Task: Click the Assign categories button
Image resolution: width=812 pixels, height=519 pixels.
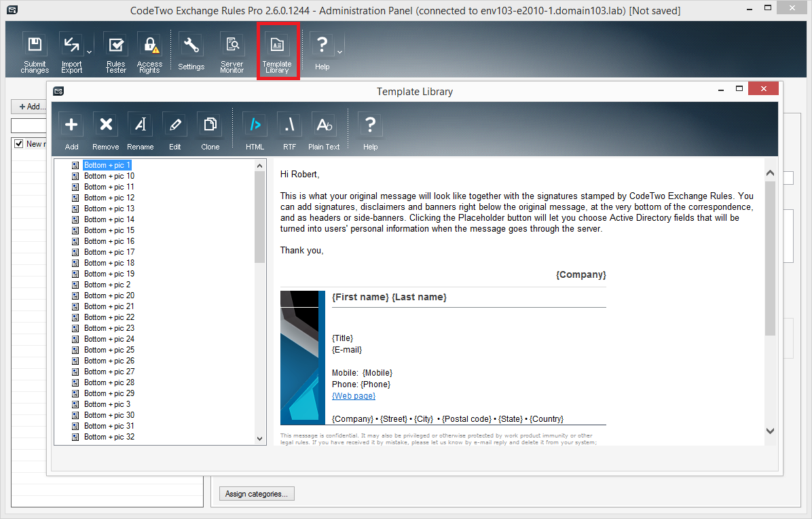Action: 257,494
